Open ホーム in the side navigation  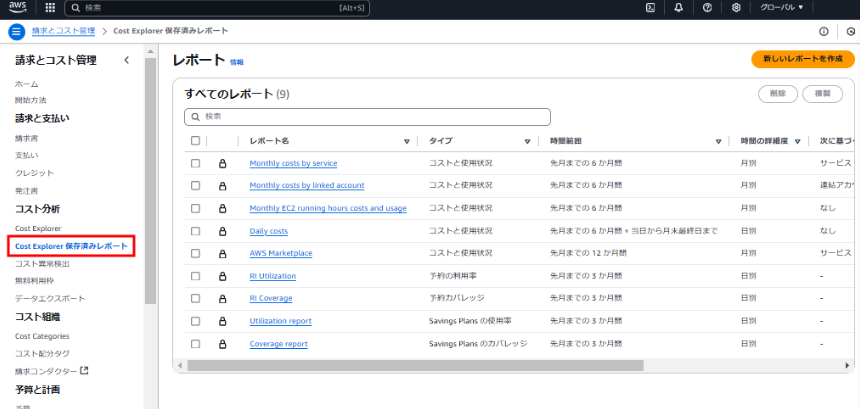[x=26, y=84]
